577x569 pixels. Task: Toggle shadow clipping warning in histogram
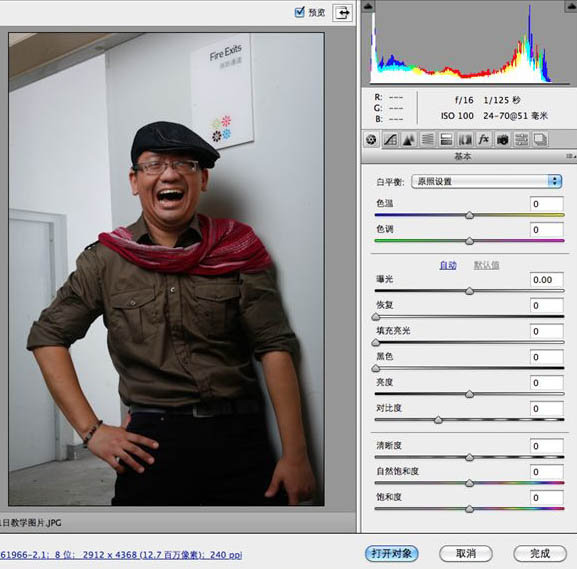pyautogui.click(x=368, y=7)
